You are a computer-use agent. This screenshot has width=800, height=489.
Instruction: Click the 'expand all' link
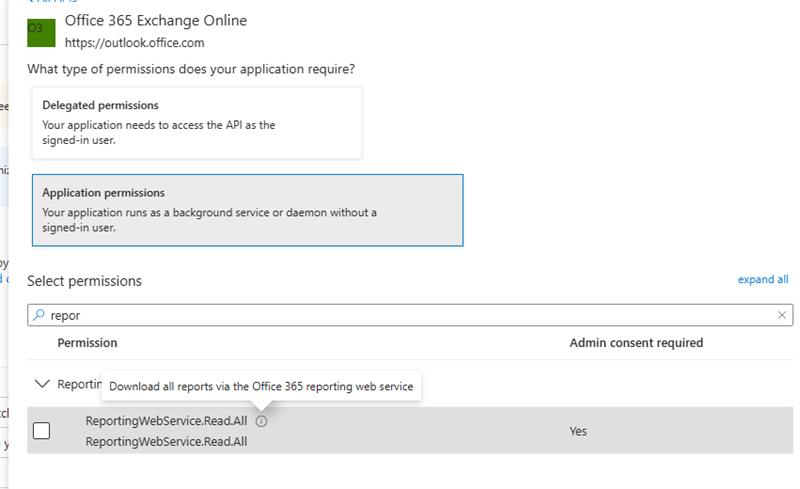point(762,280)
